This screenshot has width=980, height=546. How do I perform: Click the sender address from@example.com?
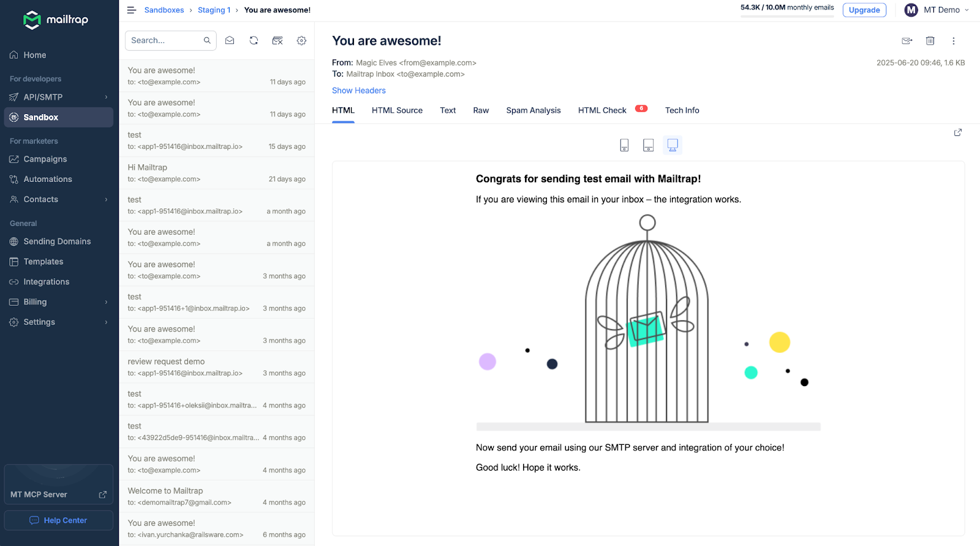437,63
